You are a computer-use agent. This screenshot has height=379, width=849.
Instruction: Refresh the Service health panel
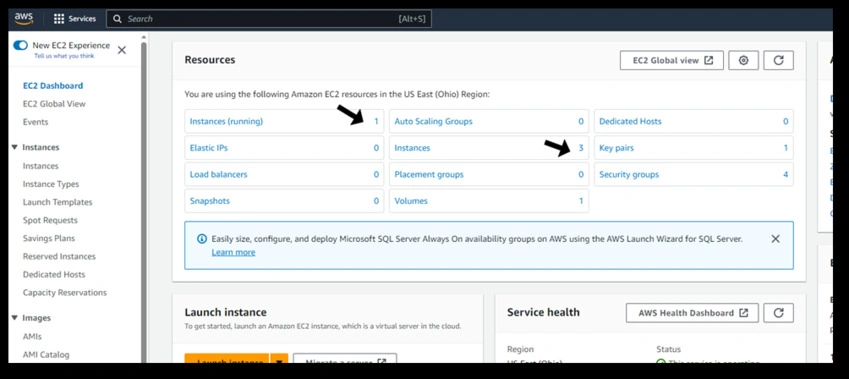point(779,313)
